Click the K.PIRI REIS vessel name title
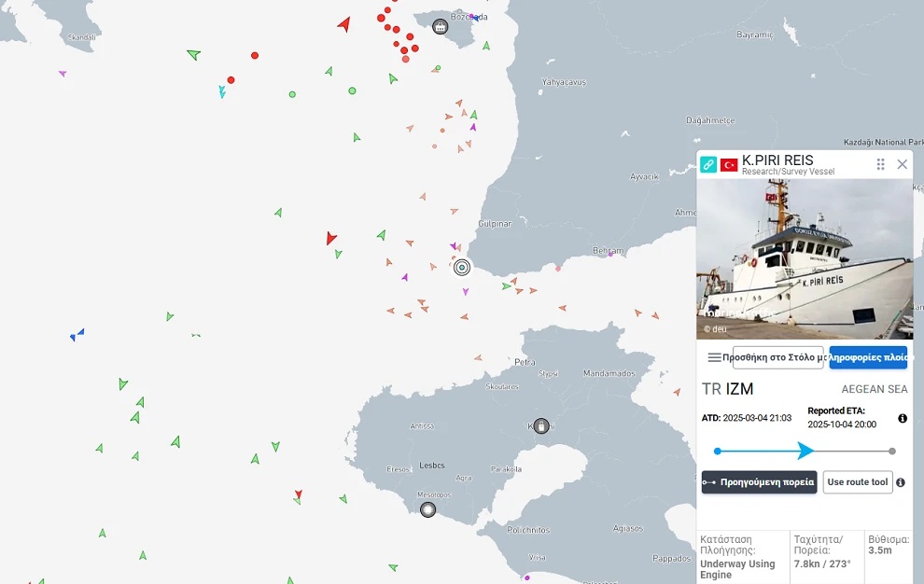This screenshot has height=584, width=924. click(777, 160)
